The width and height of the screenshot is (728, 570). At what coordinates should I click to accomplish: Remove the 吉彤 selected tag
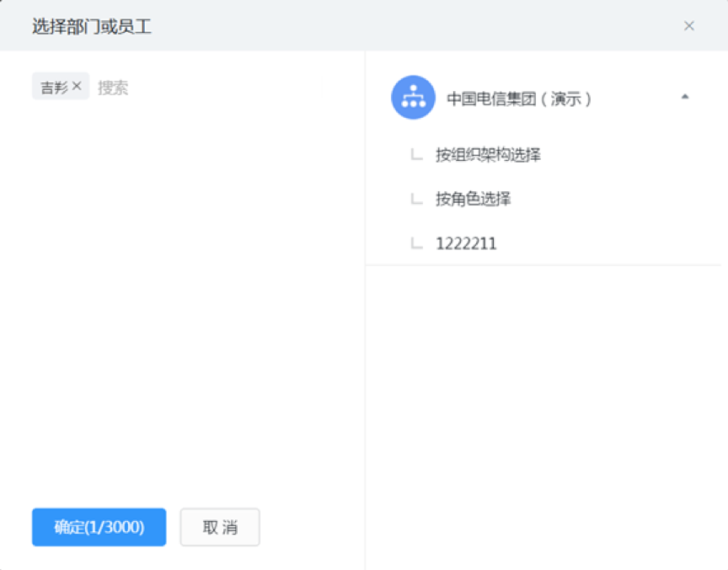[x=77, y=86]
